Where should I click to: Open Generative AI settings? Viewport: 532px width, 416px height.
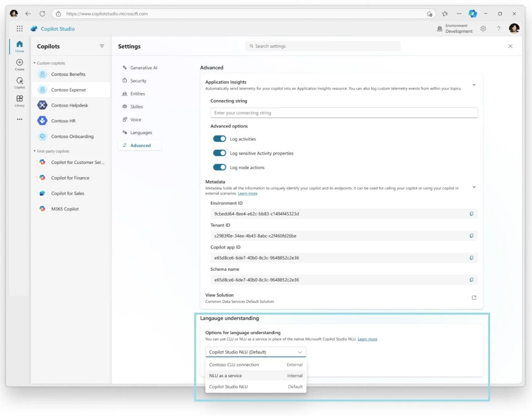[140, 68]
